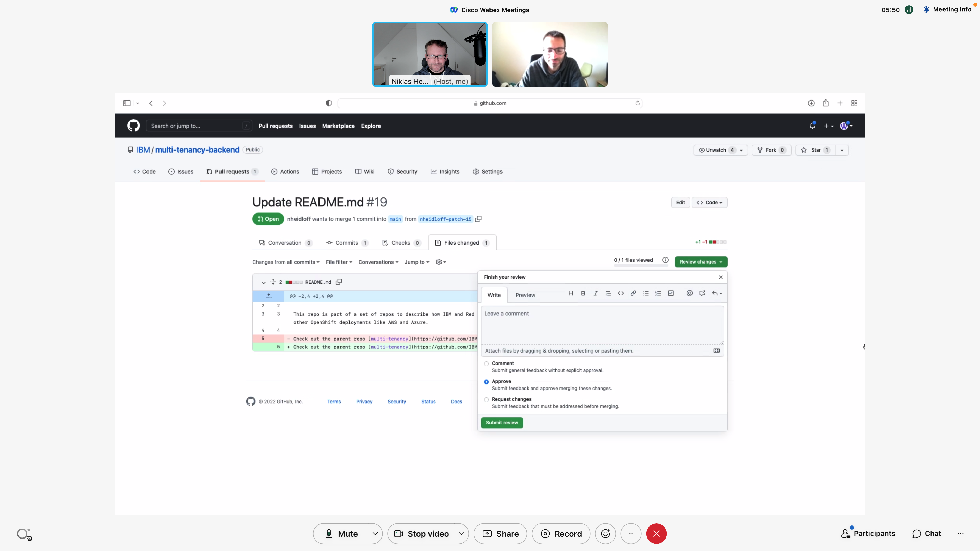The width and height of the screenshot is (980, 551).
Task: Open the Conversation tab
Action: [285, 243]
